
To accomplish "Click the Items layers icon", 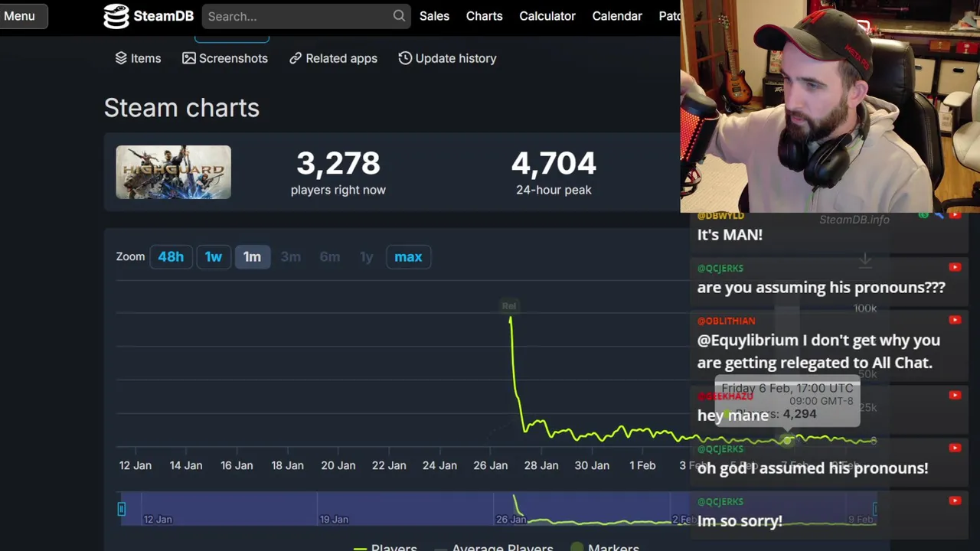I will tap(121, 58).
